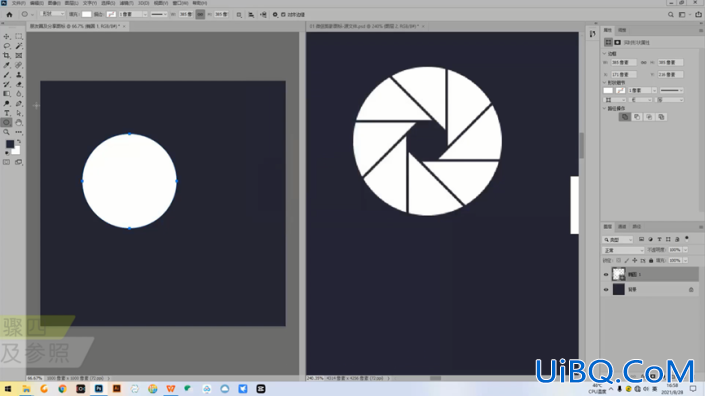Open the Image menu

tap(54, 3)
